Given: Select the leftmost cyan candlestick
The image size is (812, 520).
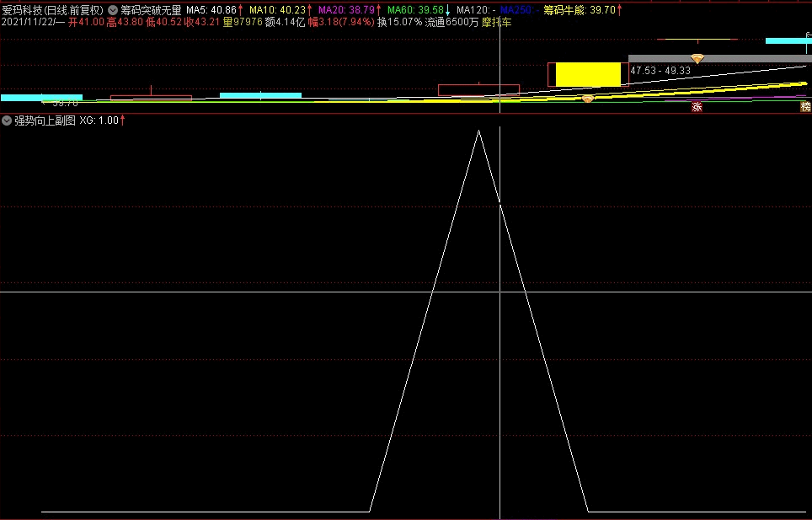Looking at the screenshot, I should 41,98.
